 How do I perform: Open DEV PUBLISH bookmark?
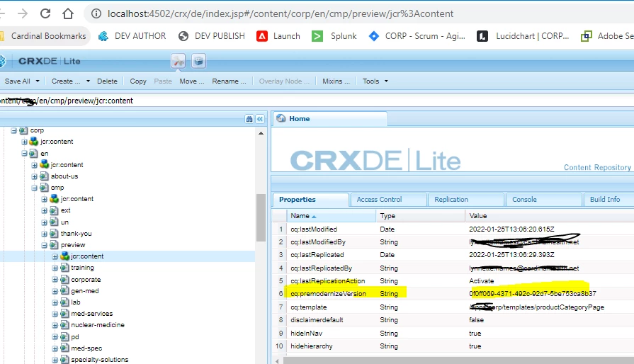click(x=212, y=36)
